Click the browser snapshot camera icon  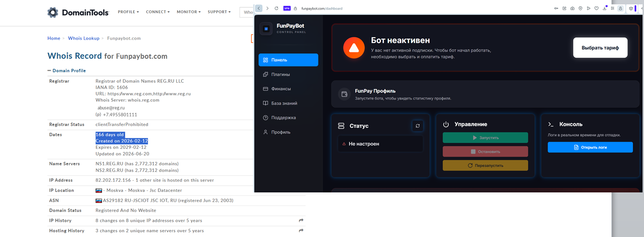[x=572, y=8]
